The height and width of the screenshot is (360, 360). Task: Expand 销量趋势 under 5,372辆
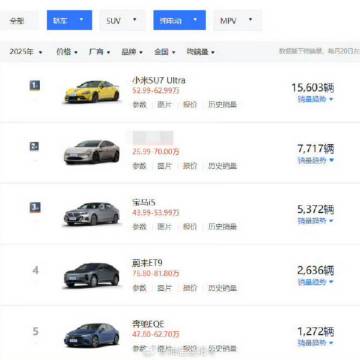click(x=316, y=221)
